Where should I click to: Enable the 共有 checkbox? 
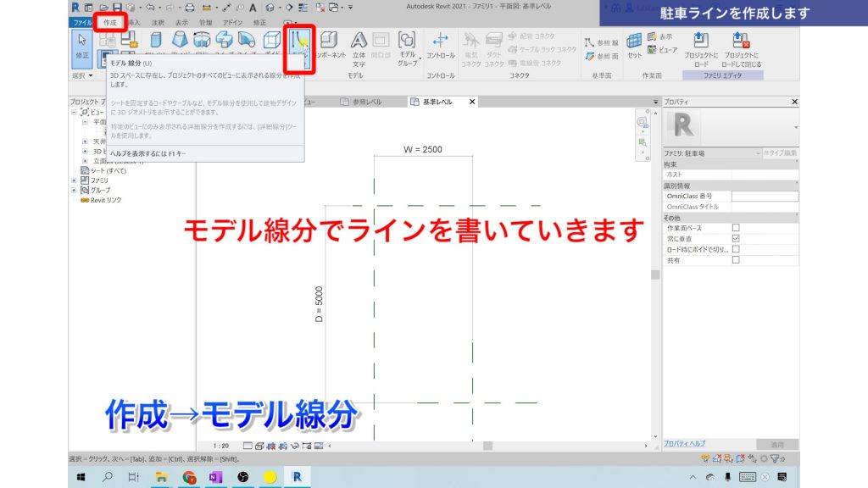[x=737, y=261]
